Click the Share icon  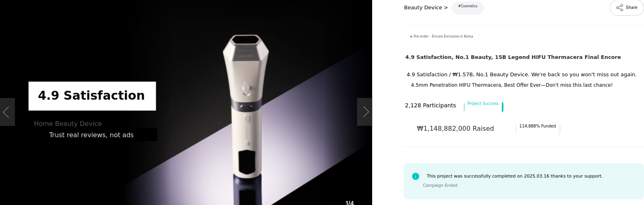(619, 8)
